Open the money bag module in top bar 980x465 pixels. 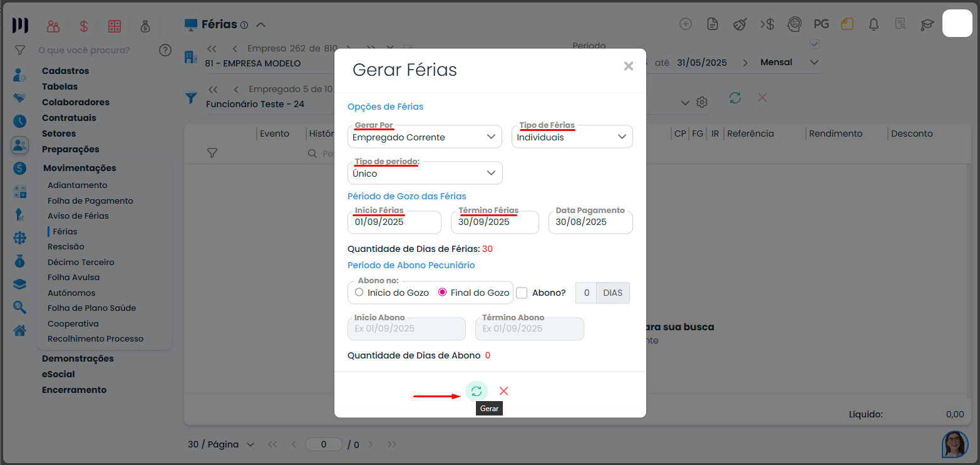[145, 26]
